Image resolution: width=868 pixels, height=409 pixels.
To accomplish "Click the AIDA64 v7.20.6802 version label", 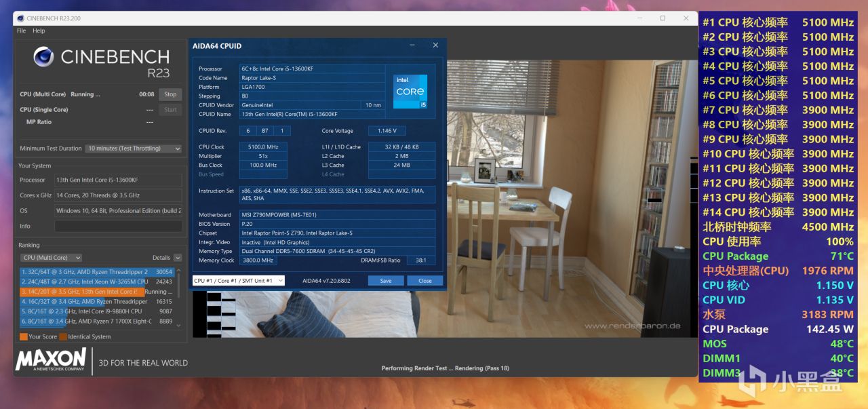I will [x=325, y=280].
